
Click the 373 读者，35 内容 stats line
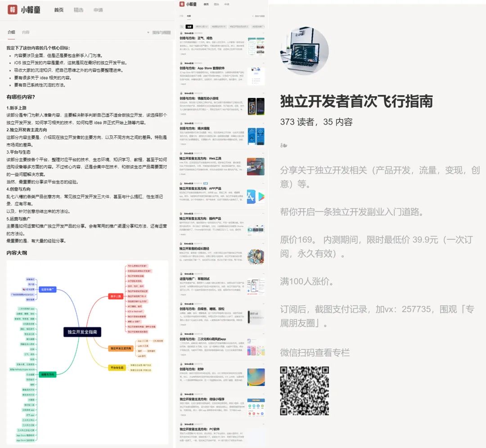(x=316, y=122)
